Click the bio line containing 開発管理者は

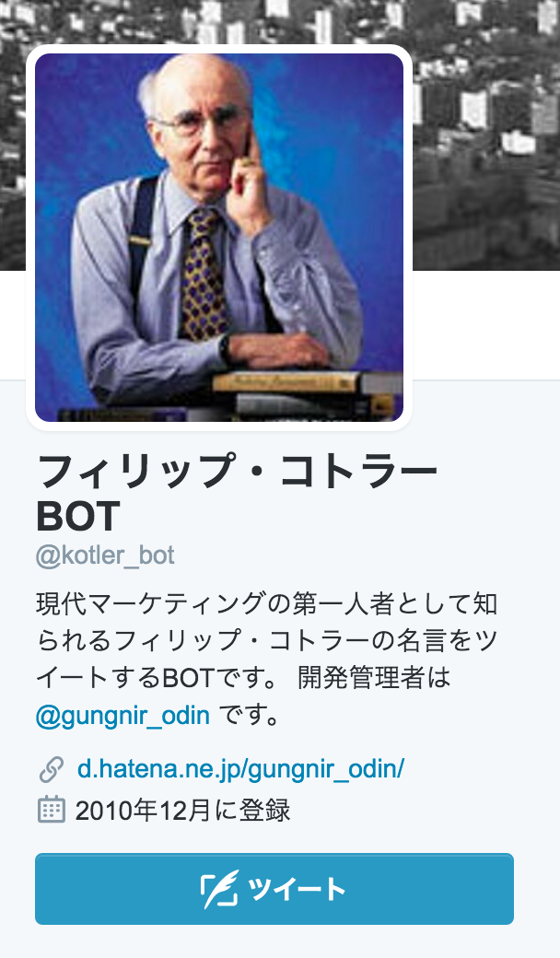point(243,678)
